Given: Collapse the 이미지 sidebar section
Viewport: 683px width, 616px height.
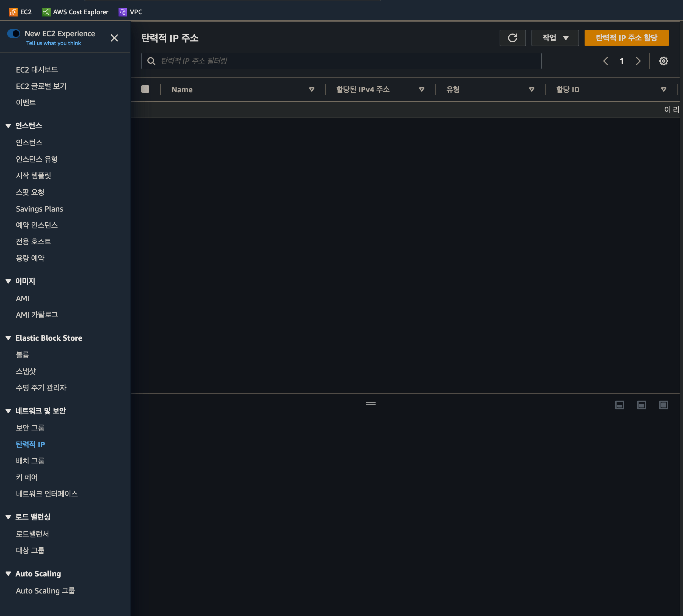Looking at the screenshot, I should (9, 281).
